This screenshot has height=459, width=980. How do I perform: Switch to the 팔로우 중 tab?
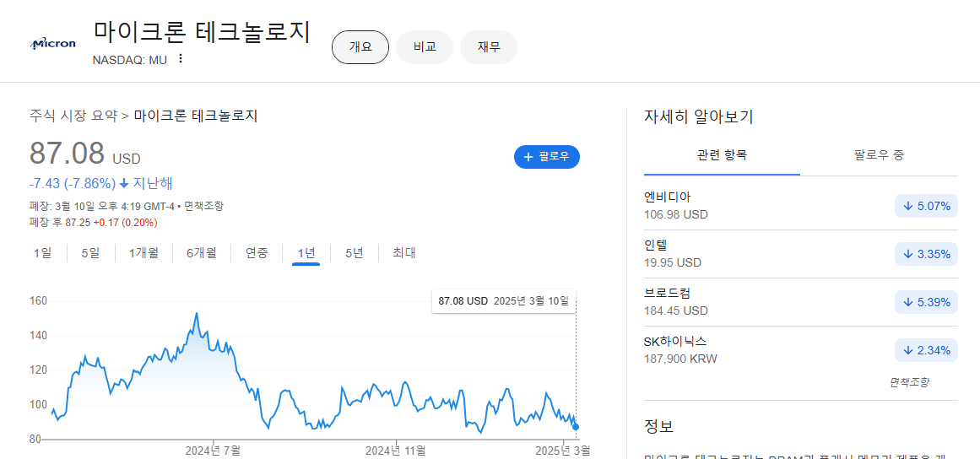[879, 155]
